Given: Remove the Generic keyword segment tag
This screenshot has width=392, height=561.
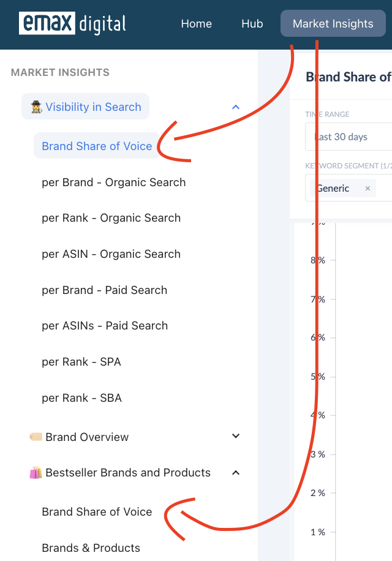Looking at the screenshot, I should (x=367, y=189).
